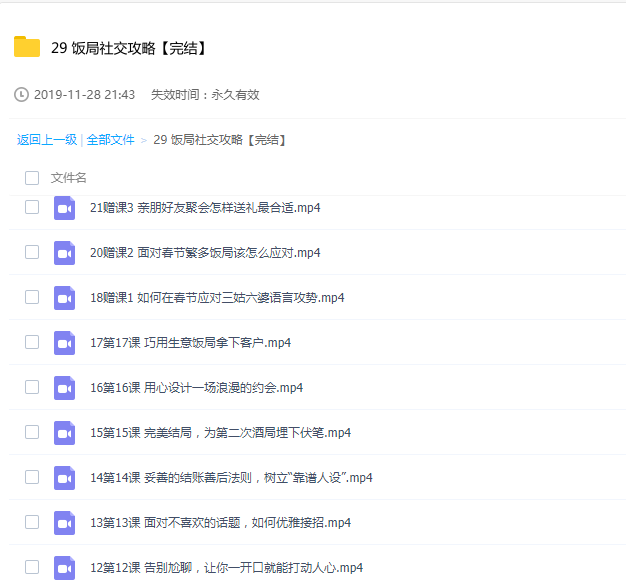This screenshot has width=626, height=587.
Task: Click video icon for 12第12课 file
Action: pyautogui.click(x=64, y=568)
